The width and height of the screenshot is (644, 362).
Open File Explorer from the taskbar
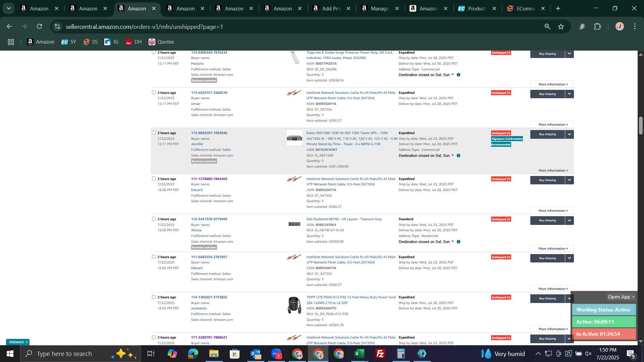[x=214, y=354]
